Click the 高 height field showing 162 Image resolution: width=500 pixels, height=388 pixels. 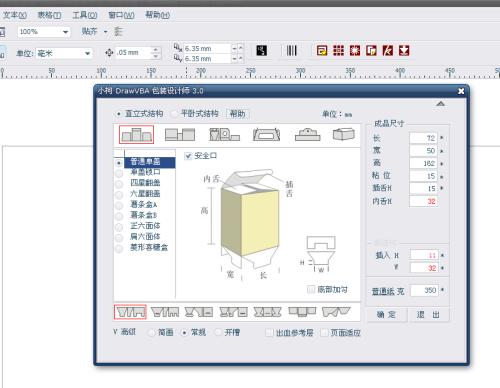[424, 163]
